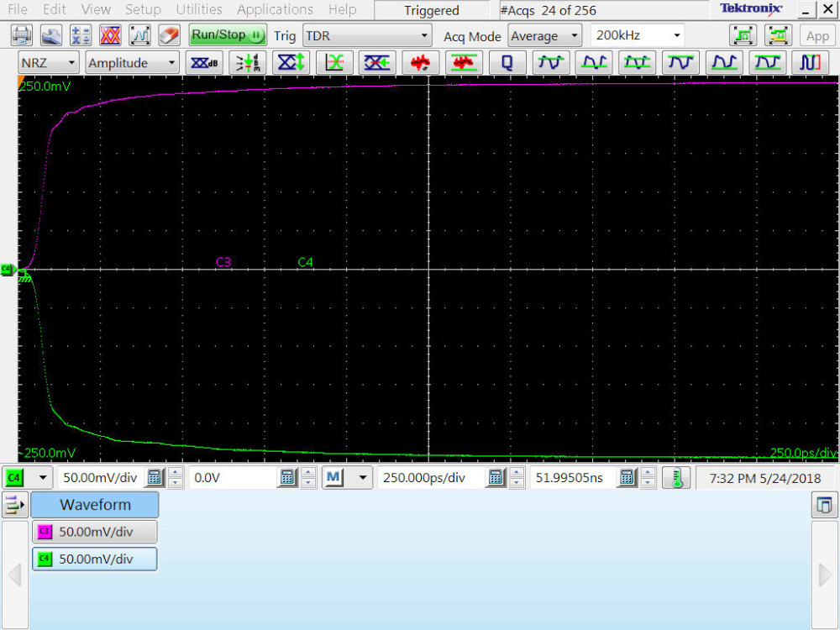Screen dimensions: 840x630
Task: Click the 51.99505ns horizontal position field
Action: tap(571, 477)
